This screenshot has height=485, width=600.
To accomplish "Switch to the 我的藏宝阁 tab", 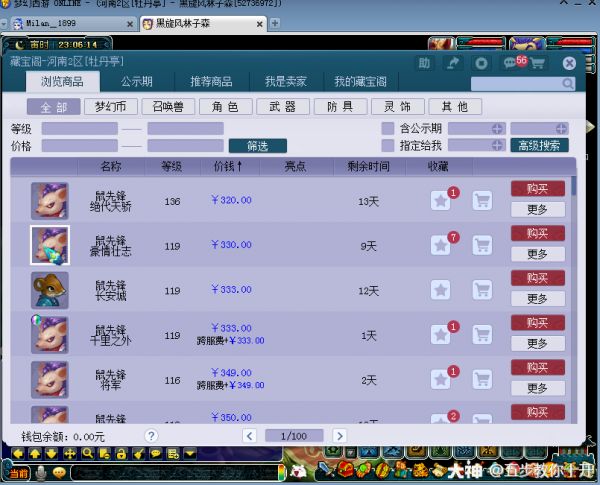I will 361,82.
